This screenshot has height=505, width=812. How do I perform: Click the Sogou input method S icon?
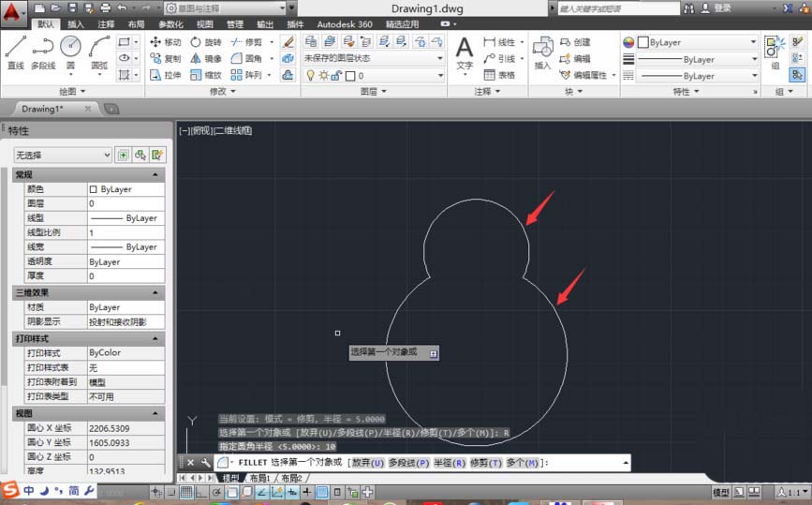tap(8, 490)
